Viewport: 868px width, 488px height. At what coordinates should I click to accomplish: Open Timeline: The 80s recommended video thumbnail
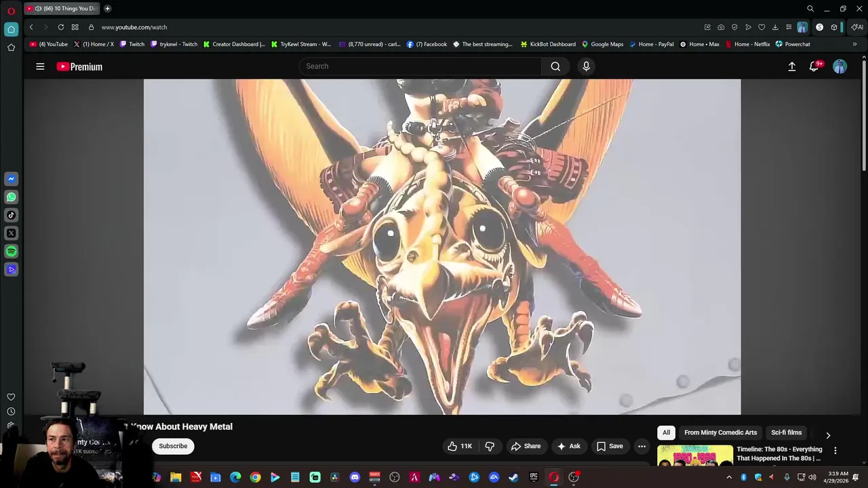[695, 455]
